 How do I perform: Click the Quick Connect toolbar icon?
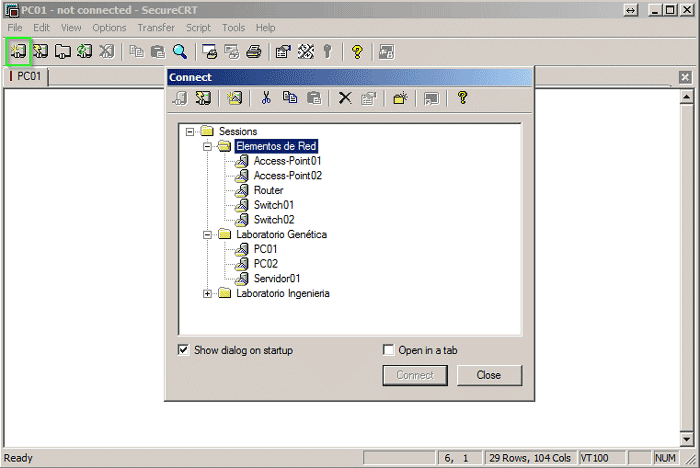tap(41, 51)
